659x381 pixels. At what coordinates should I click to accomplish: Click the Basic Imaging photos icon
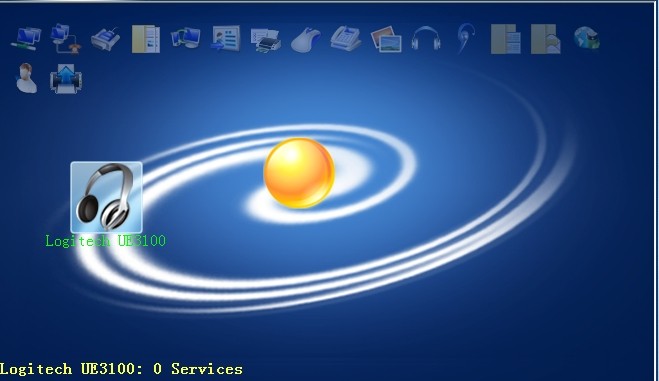point(386,39)
